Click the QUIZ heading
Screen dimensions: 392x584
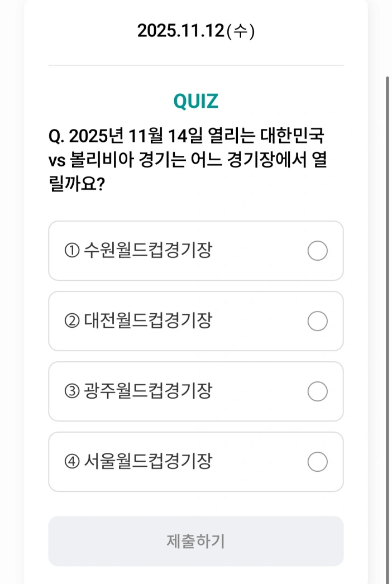tap(195, 100)
